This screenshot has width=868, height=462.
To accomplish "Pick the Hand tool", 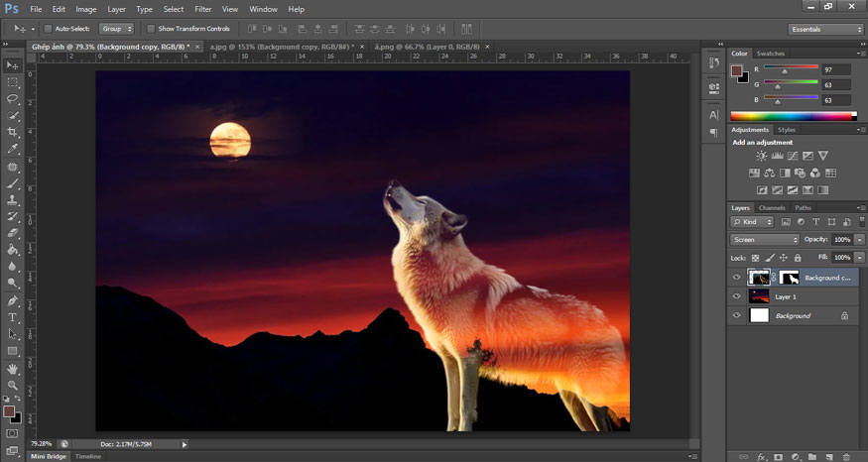I will (13, 368).
